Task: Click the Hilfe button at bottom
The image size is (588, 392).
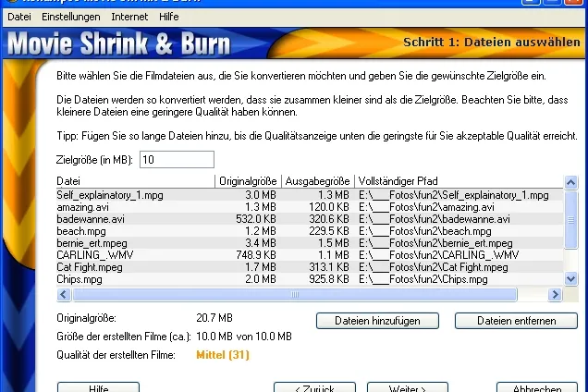Action: tap(99, 387)
